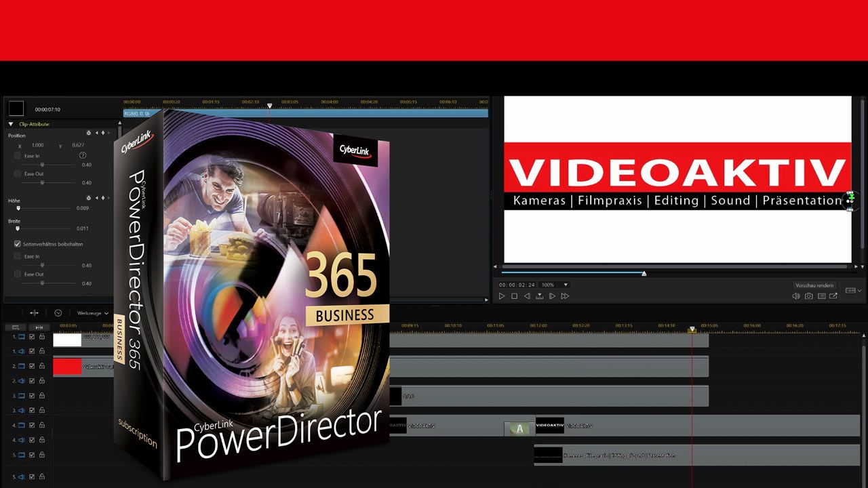
Task: Undock the preview window icon
Action: [833, 296]
